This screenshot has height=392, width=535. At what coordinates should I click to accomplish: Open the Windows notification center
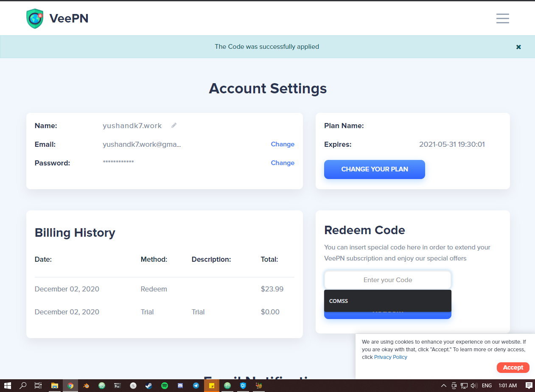[529, 386]
